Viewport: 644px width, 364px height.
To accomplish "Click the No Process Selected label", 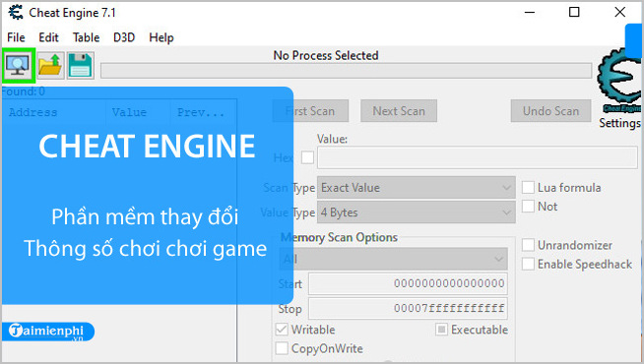I will (326, 55).
